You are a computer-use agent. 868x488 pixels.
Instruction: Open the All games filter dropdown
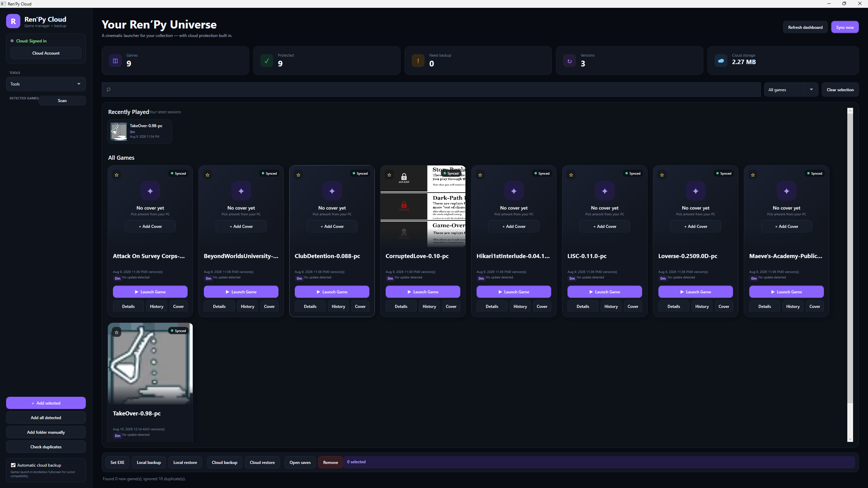point(791,90)
